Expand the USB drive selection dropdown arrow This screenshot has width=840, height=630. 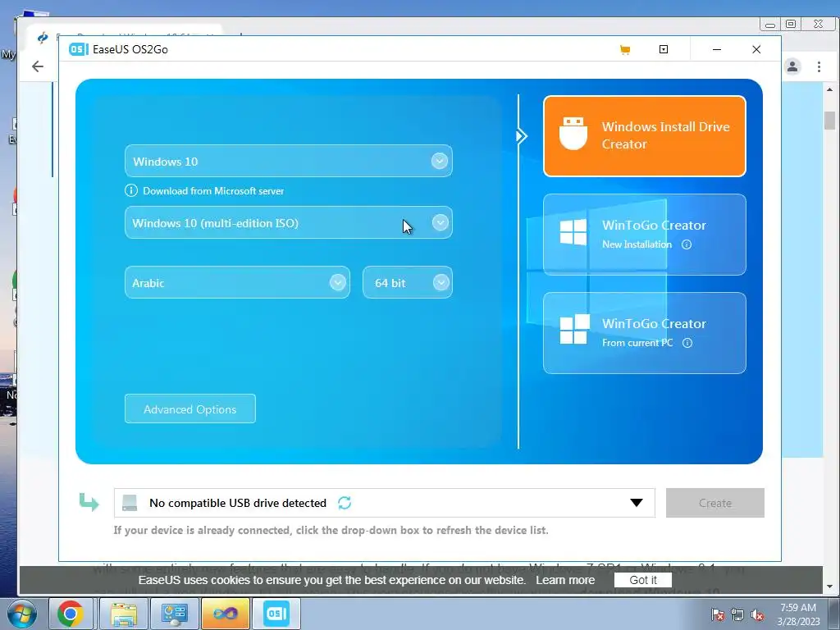[x=637, y=503]
